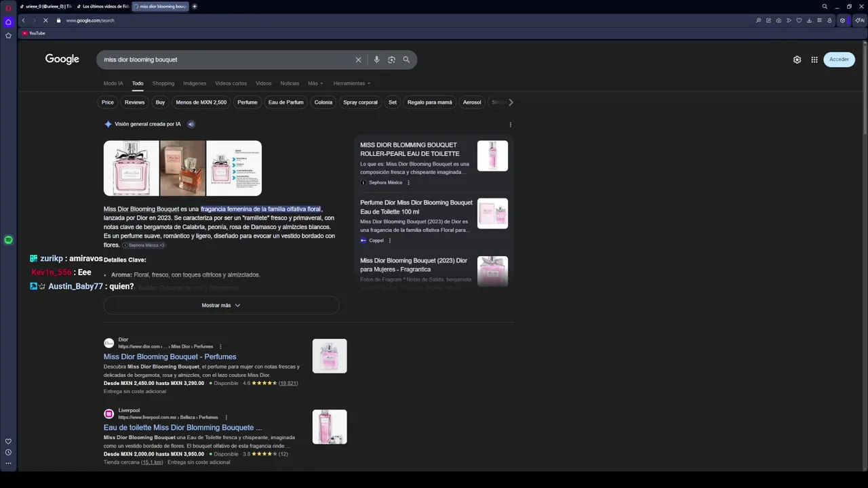Select the Regalo para mamá chip
The image size is (868, 488).
click(429, 102)
